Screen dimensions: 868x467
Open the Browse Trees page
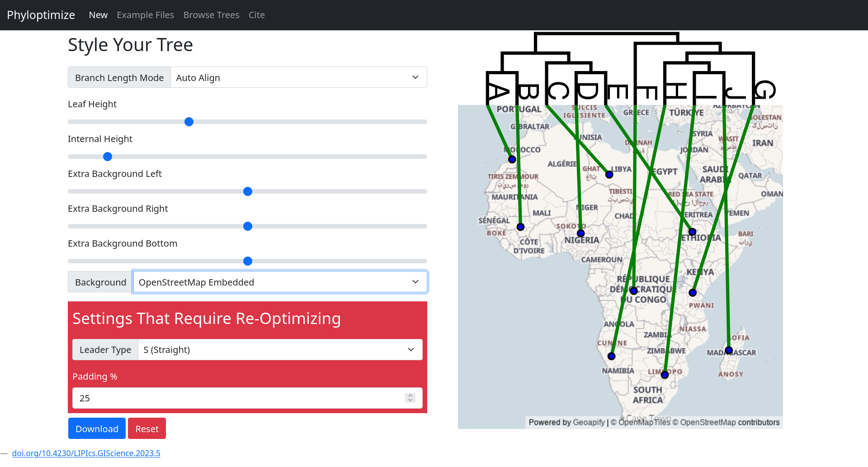coord(211,15)
